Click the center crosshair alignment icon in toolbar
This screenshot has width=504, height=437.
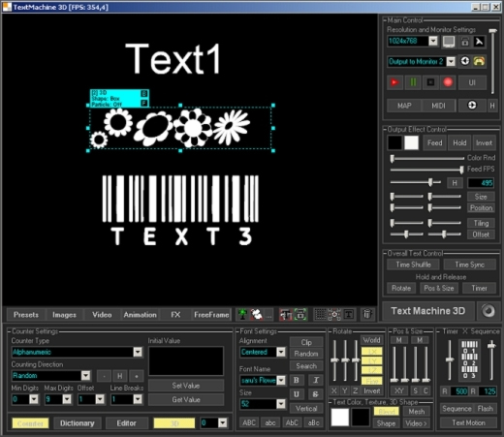[x=334, y=314]
